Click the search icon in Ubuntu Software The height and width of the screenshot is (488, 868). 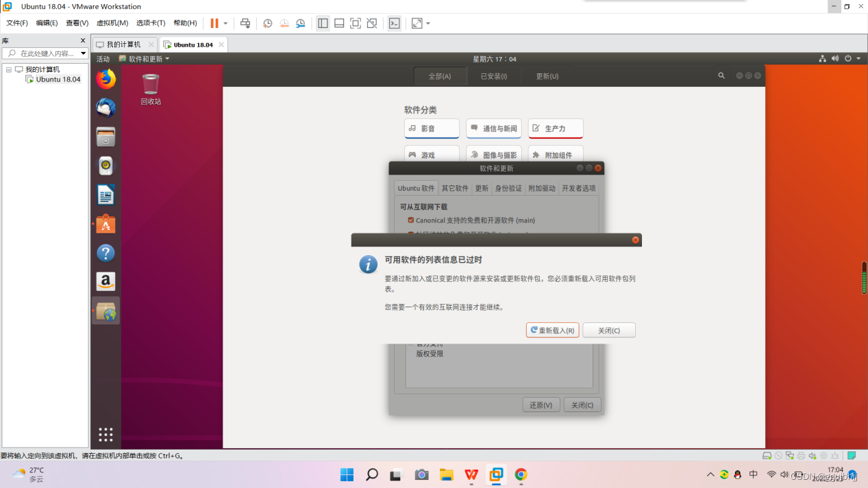coord(721,75)
